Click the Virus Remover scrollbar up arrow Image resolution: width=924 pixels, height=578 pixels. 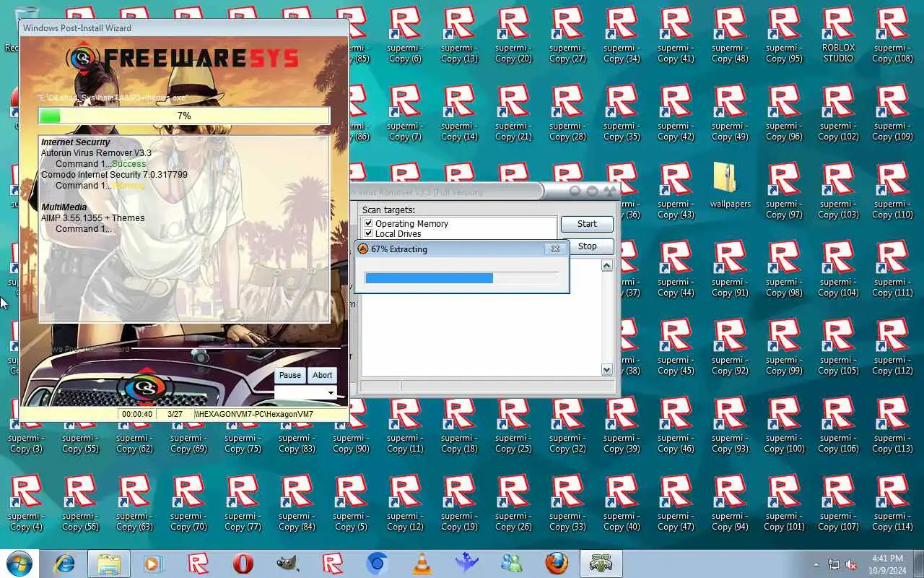coord(606,265)
